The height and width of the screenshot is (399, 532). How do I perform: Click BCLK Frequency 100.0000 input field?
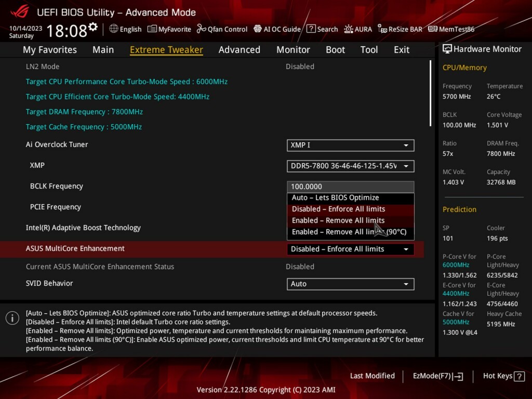pos(351,187)
